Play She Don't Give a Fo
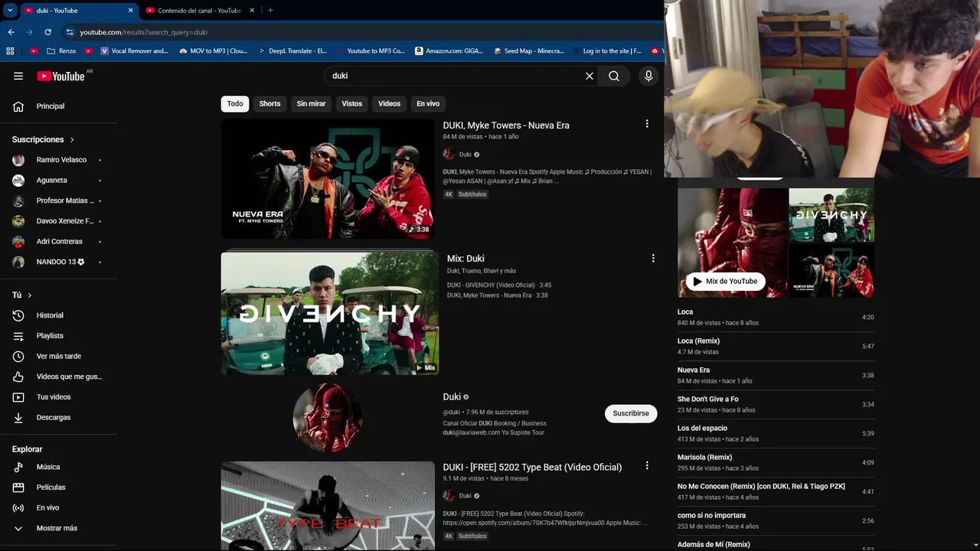 point(776,404)
